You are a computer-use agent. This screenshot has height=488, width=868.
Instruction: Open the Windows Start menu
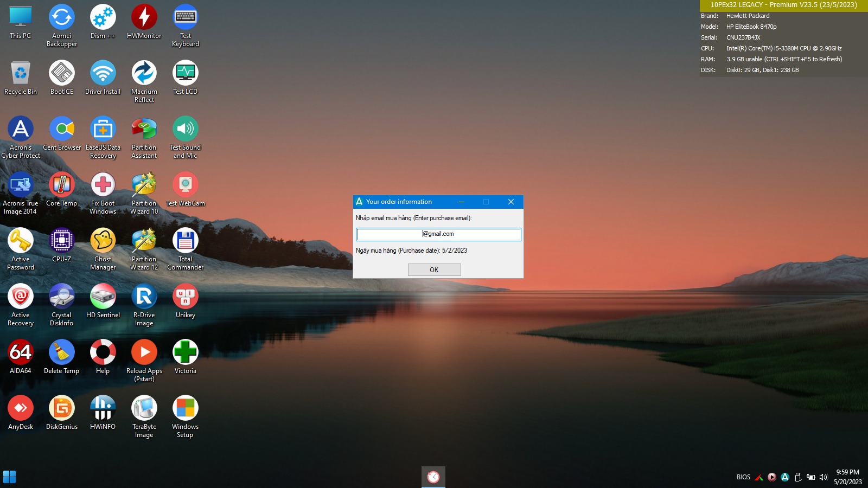[x=10, y=477]
